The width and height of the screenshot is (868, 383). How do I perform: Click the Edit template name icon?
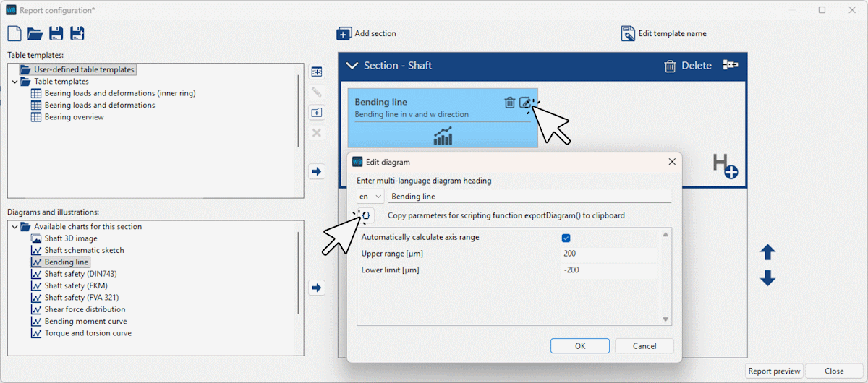pos(628,33)
